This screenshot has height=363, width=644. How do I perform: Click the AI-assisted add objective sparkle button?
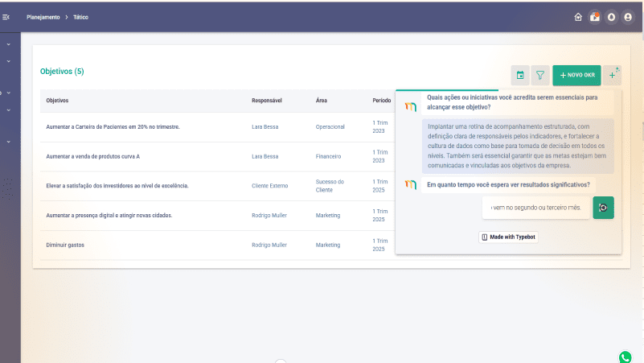coord(612,75)
